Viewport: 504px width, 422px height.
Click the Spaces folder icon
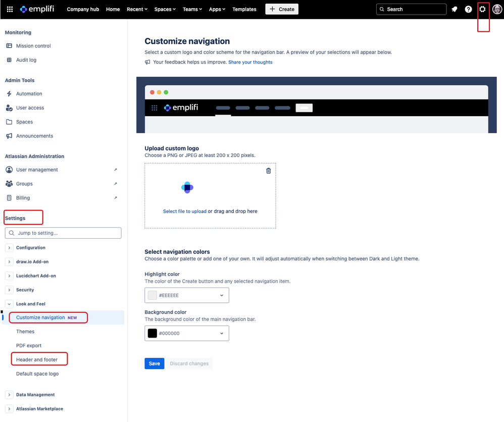tap(9, 122)
